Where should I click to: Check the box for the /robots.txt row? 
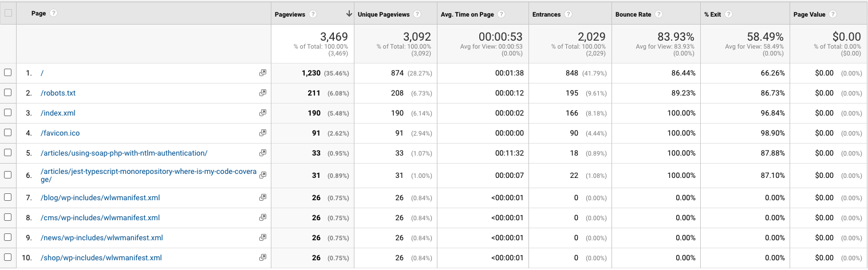coord(8,93)
